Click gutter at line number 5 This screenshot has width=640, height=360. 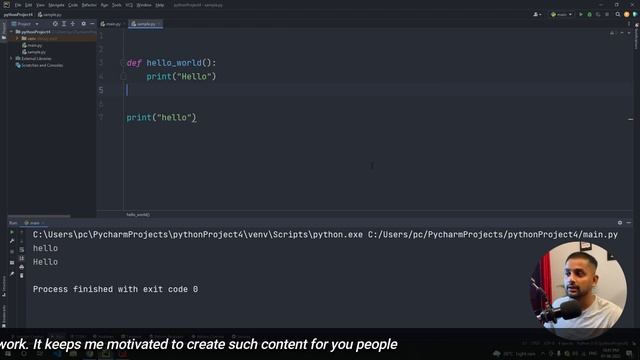(x=101, y=90)
